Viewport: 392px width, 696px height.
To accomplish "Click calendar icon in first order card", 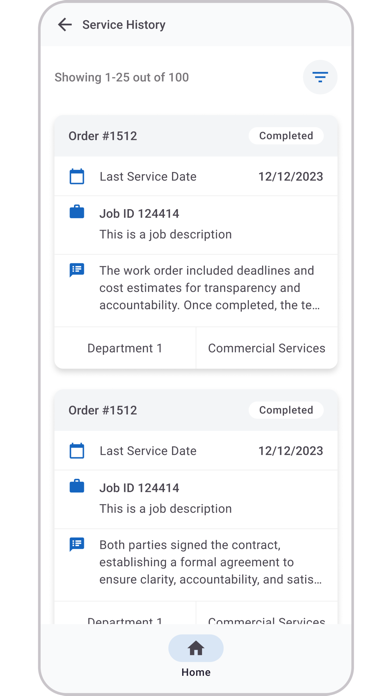I will click(77, 176).
